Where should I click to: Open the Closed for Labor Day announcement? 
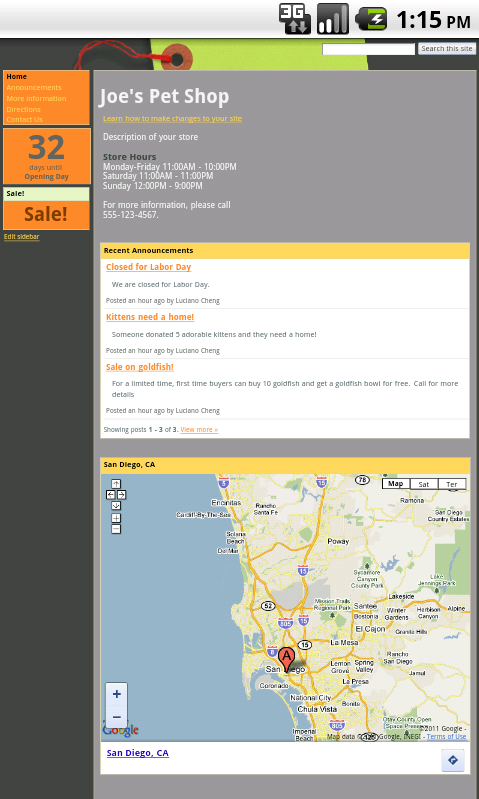point(149,267)
